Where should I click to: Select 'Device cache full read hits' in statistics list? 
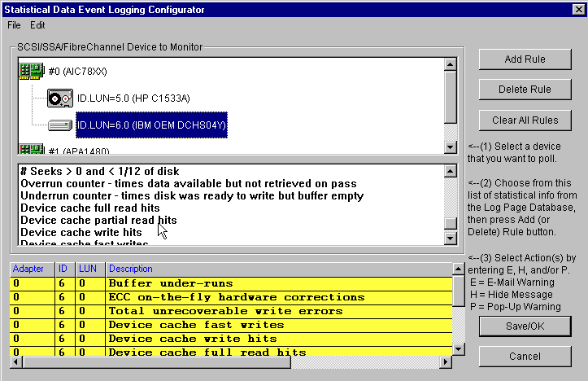[x=90, y=208]
